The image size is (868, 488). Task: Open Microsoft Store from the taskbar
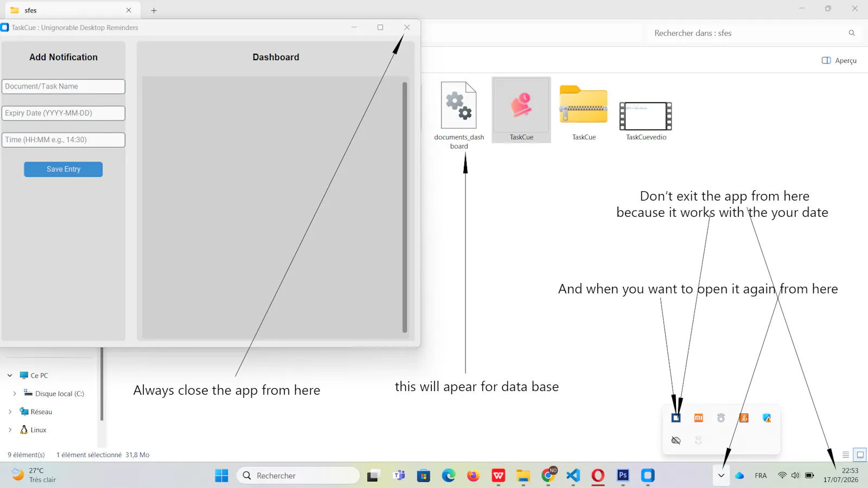pos(424,476)
